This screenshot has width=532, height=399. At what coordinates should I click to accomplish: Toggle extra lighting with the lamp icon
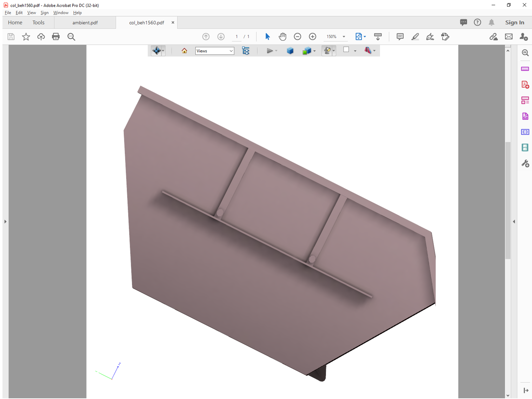click(327, 51)
